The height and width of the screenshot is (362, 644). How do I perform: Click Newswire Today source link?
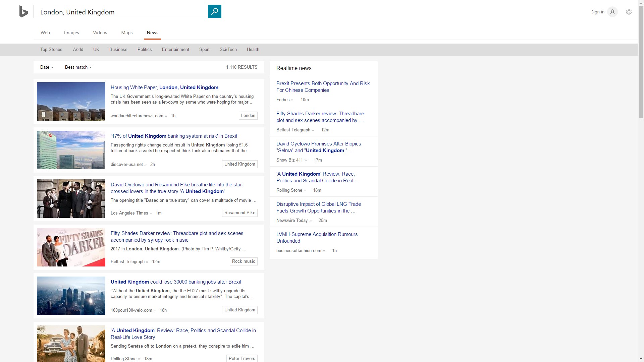tap(292, 221)
